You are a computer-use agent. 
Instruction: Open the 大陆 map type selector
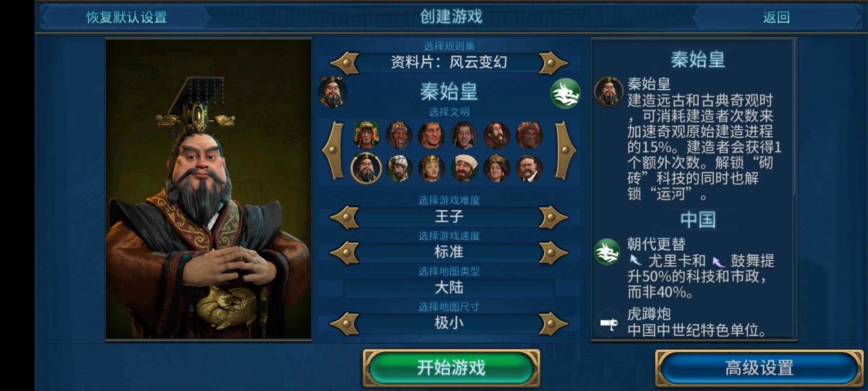449,288
